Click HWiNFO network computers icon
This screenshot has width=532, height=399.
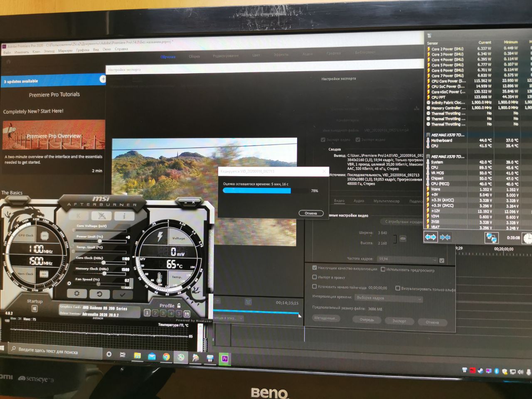pos(491,238)
